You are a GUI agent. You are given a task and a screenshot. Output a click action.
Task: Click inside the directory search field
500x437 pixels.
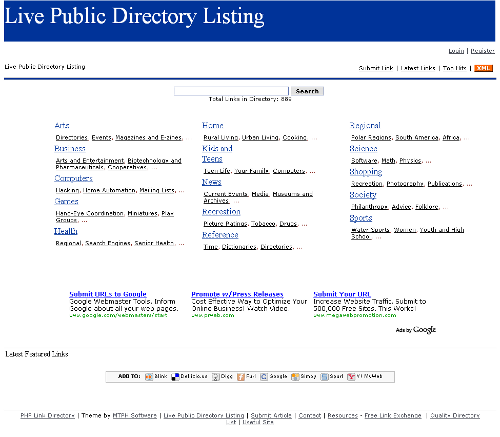(x=231, y=91)
